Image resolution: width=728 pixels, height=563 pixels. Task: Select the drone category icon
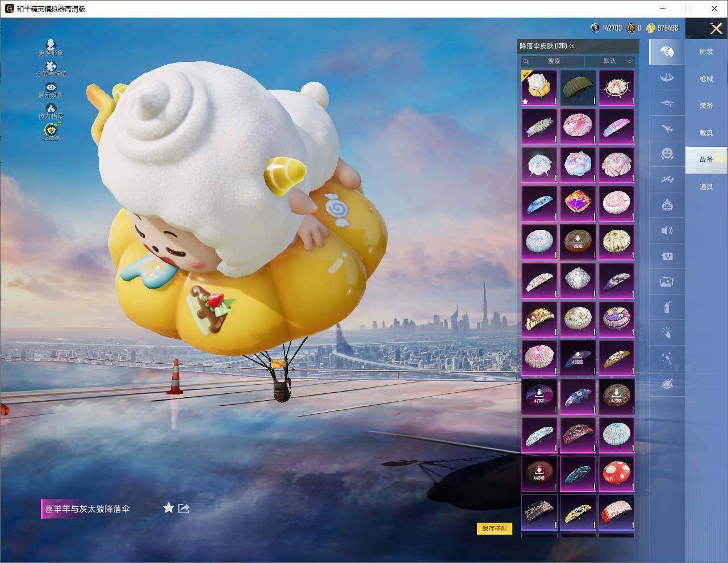(x=667, y=103)
